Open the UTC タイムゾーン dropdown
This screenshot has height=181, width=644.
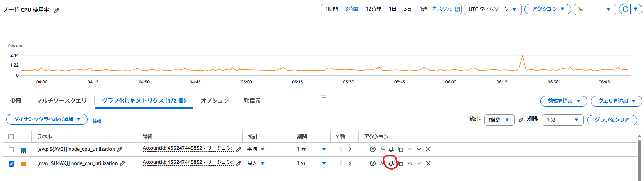tap(492, 9)
